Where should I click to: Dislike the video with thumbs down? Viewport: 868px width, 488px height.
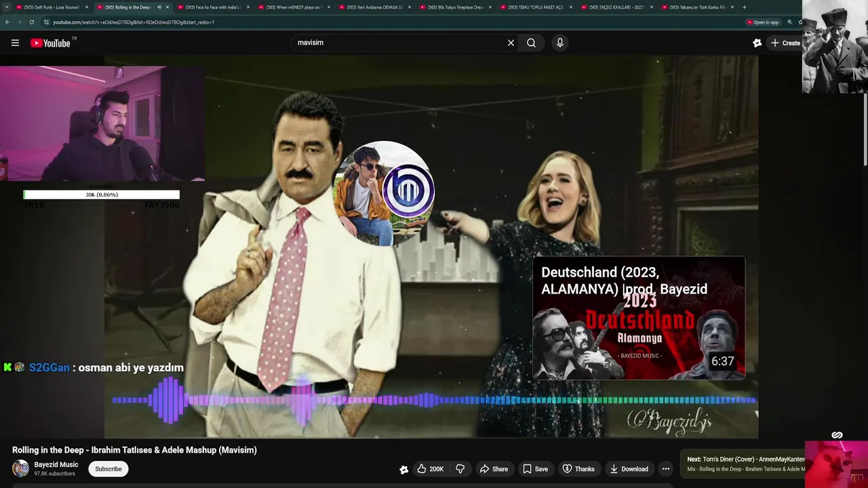click(x=460, y=469)
